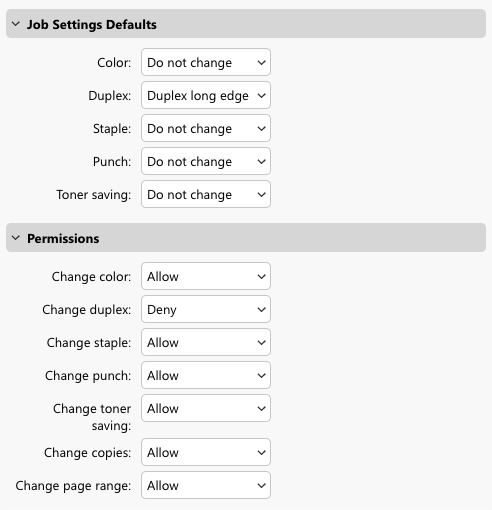The width and height of the screenshot is (492, 510).
Task: Click the Change copies dropdown arrow icon
Action: pyautogui.click(x=262, y=453)
